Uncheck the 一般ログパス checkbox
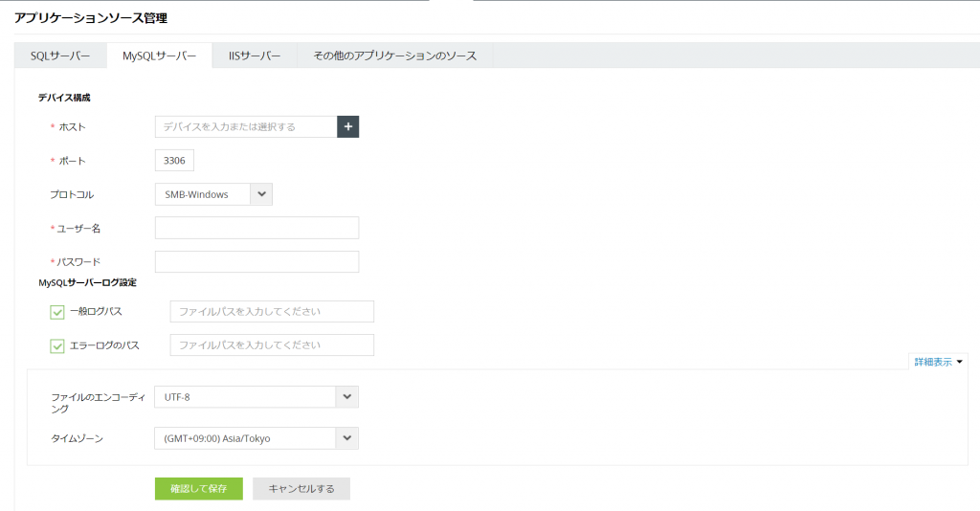 [x=56, y=312]
